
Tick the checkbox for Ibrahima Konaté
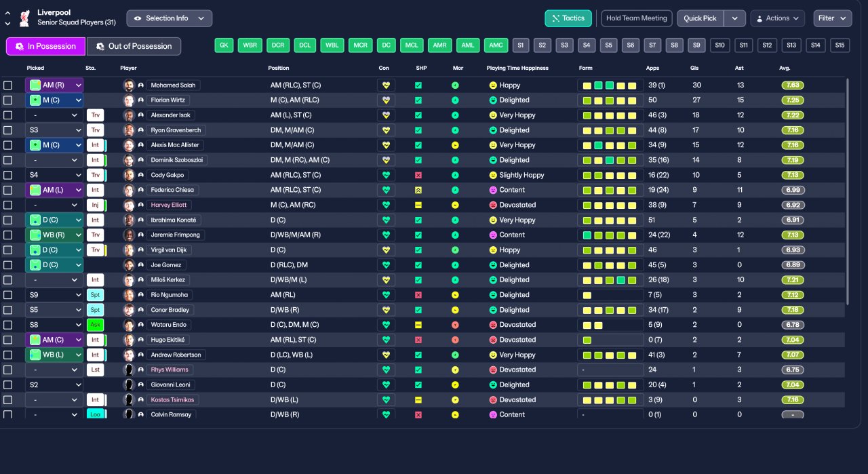[x=7, y=220]
